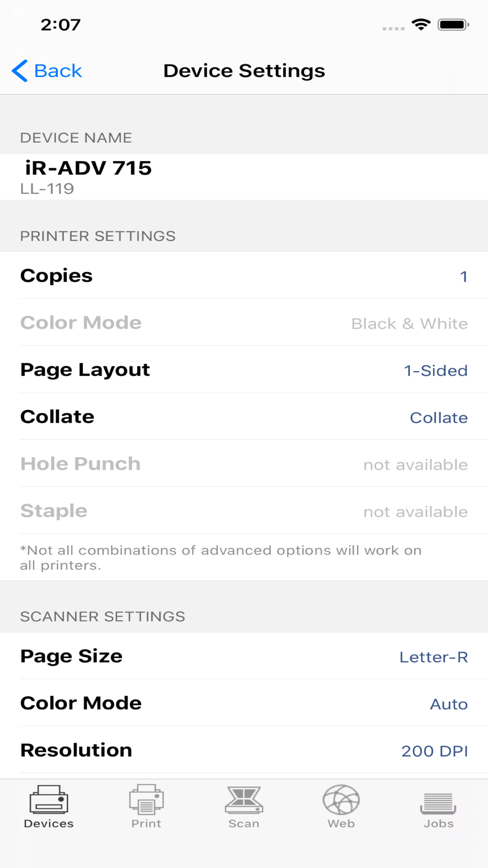Image resolution: width=488 pixels, height=868 pixels.
Task: Tap the back chevron arrow
Action: [20, 71]
